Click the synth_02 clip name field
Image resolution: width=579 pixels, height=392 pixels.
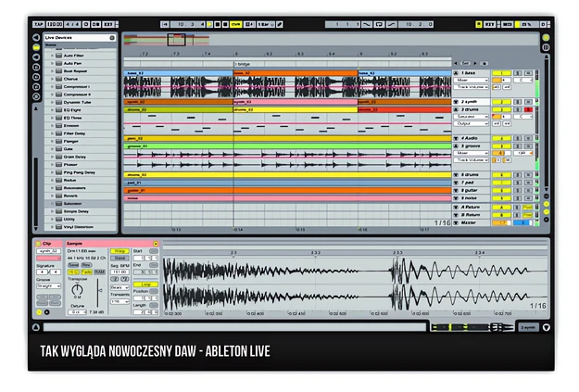point(48,251)
